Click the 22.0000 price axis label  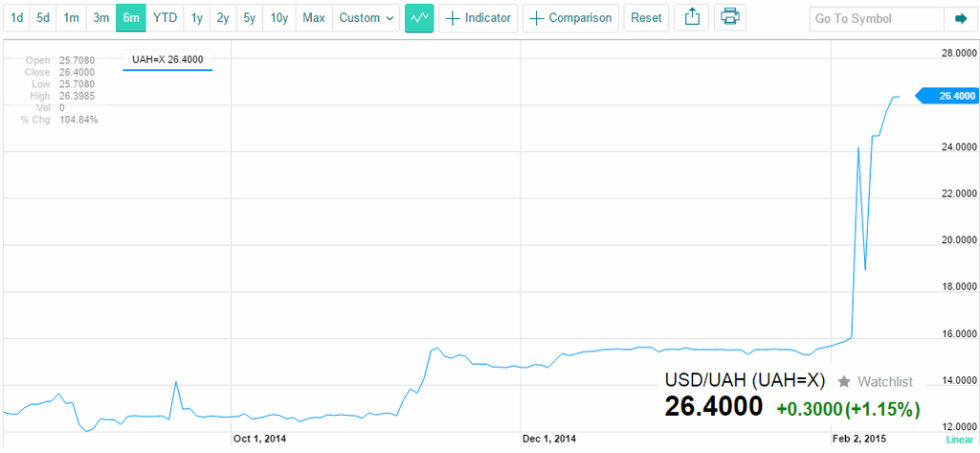click(x=957, y=194)
